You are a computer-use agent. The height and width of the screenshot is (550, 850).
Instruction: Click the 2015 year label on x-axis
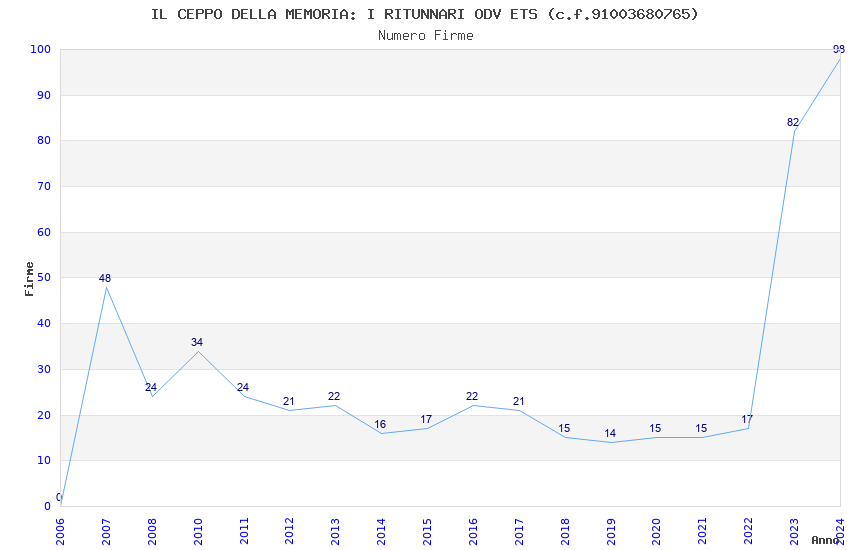pyautogui.click(x=427, y=530)
